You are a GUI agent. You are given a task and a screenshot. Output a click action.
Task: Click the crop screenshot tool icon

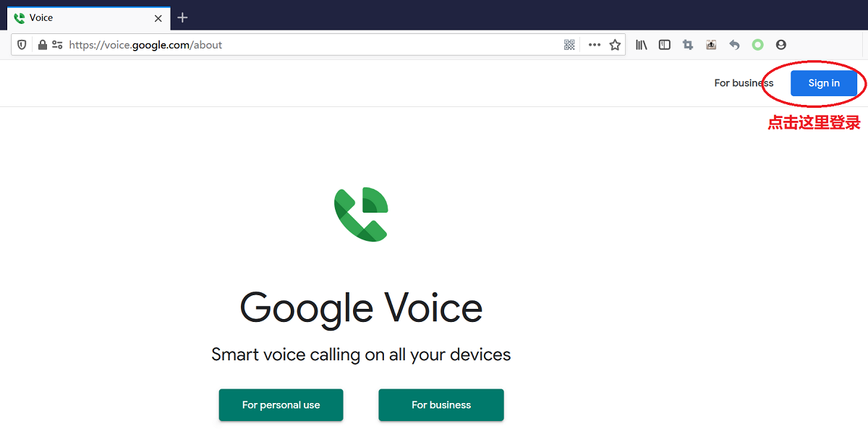click(688, 45)
